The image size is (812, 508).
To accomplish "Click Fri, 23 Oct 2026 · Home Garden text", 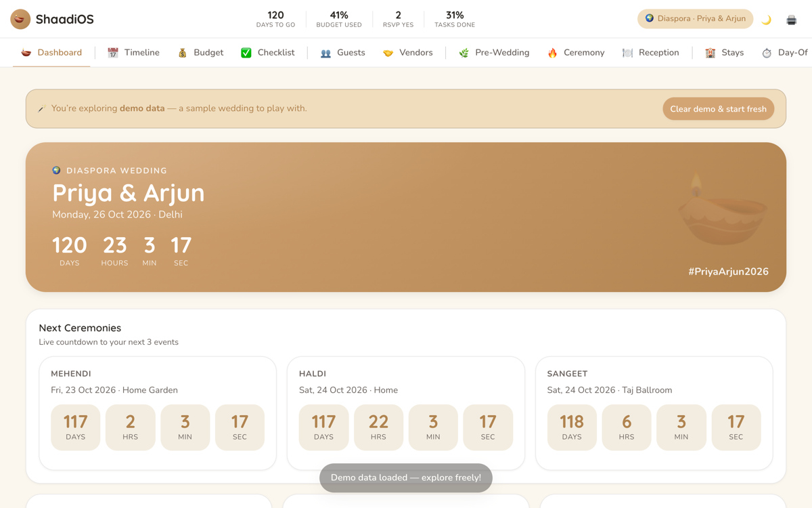I will coord(114,390).
